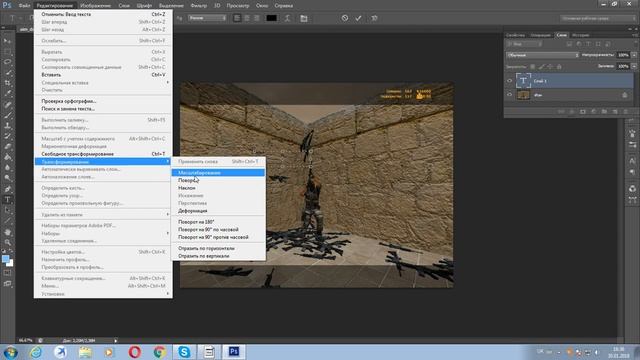Switch to the Свойства tab
640x360 pixels.
515,35
